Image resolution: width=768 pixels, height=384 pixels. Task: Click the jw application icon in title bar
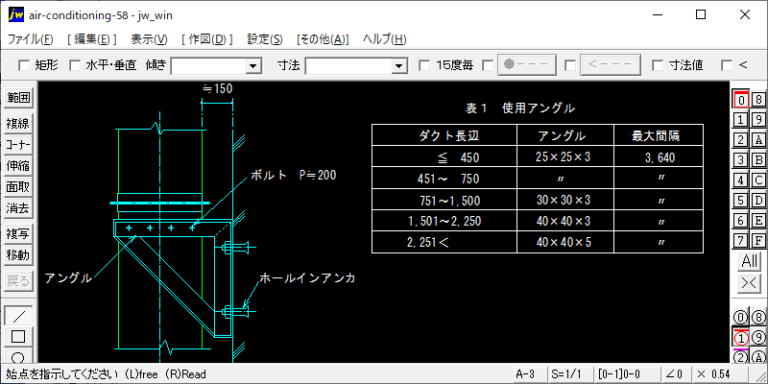[x=16, y=15]
